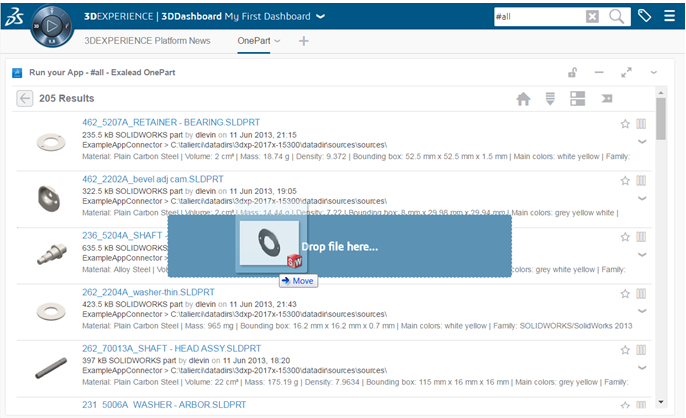Open 262_70013A_SHAFT - HEAD ASSY.SLDPRT
The width and height of the screenshot is (686, 418).
(172, 348)
